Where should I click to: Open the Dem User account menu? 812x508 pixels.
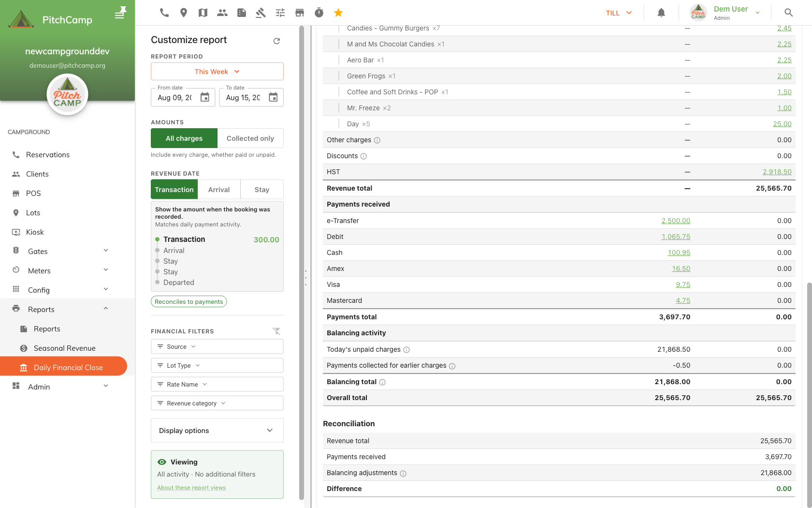pos(725,13)
